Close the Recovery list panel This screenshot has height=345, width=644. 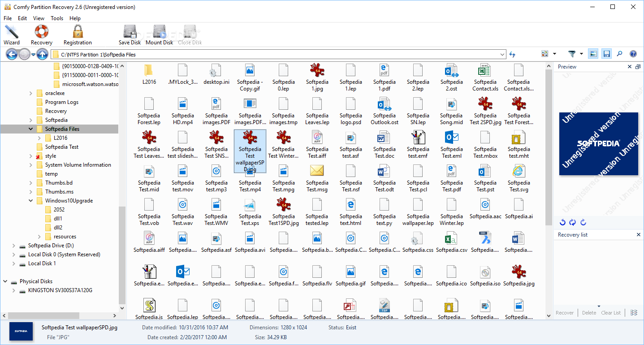click(639, 235)
